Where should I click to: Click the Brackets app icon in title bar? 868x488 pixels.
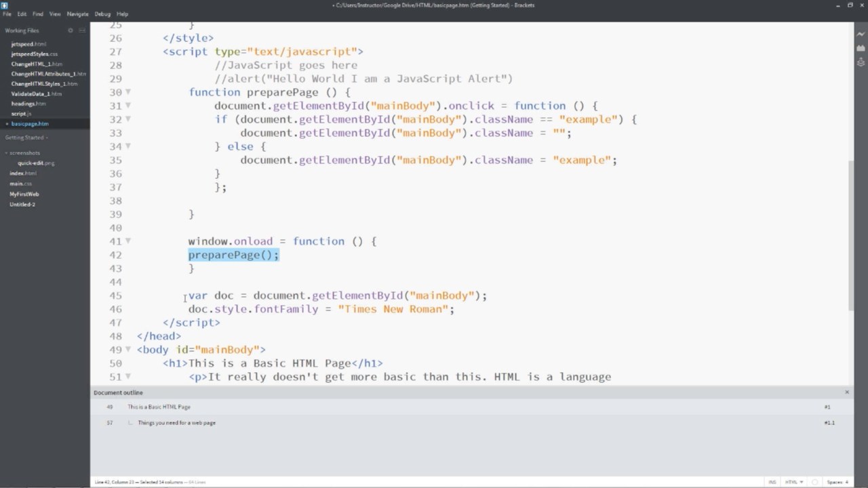coord(5,5)
